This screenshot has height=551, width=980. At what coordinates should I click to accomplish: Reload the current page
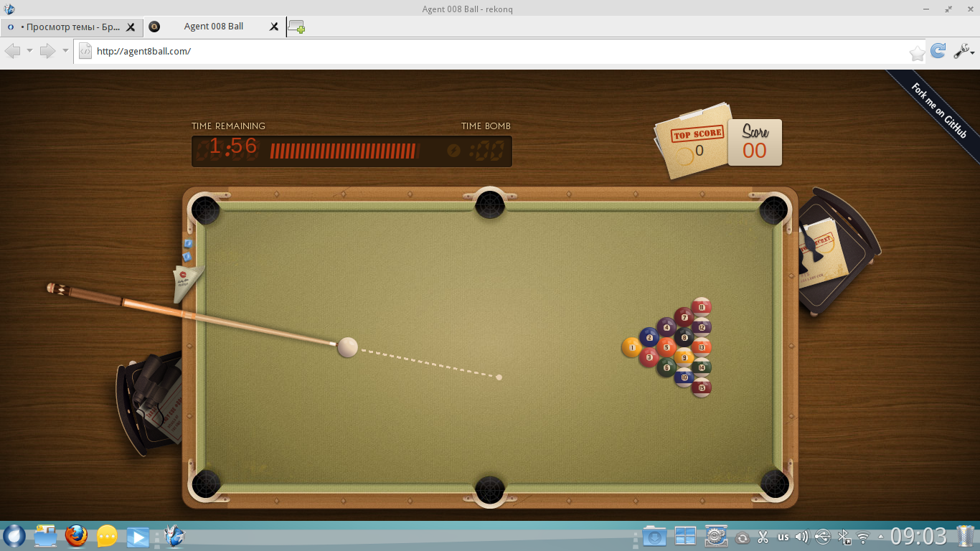point(938,51)
